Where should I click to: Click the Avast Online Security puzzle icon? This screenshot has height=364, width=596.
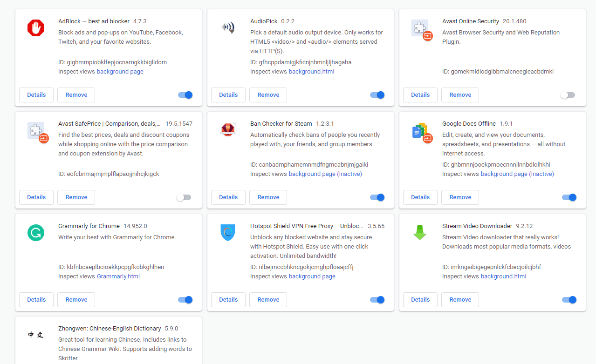coord(419,28)
